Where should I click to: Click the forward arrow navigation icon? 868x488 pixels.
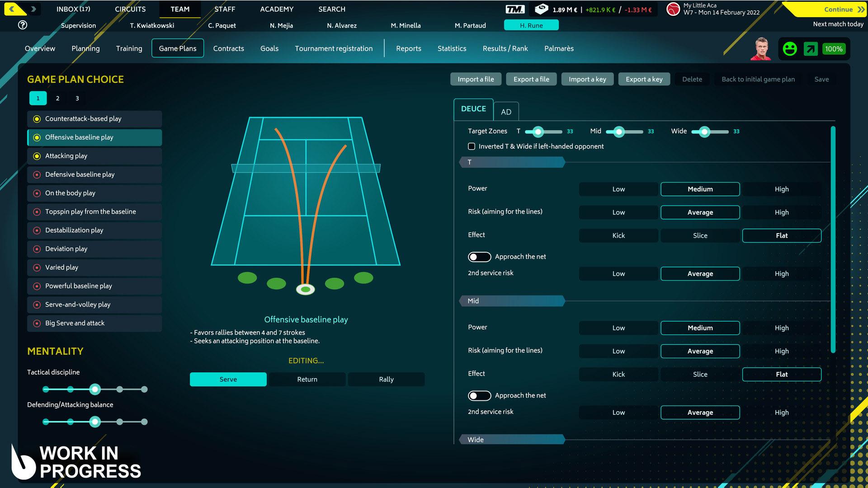[33, 9]
